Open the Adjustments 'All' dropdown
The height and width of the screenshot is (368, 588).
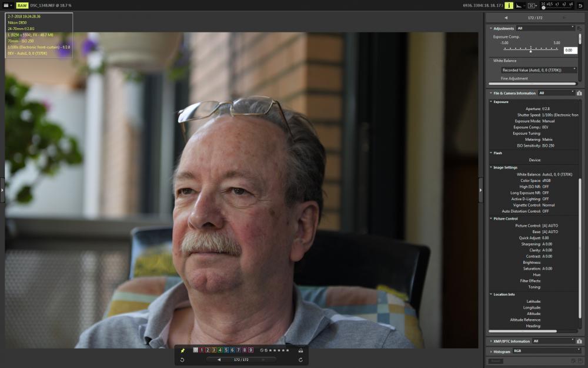(x=546, y=28)
